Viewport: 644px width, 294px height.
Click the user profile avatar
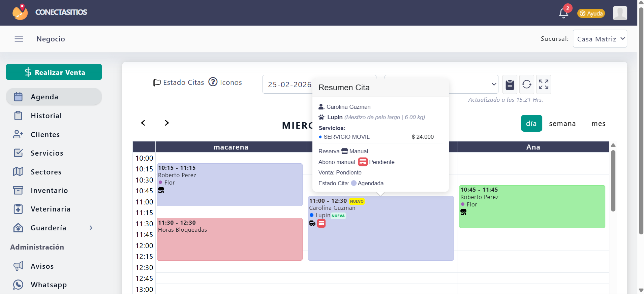(x=620, y=13)
